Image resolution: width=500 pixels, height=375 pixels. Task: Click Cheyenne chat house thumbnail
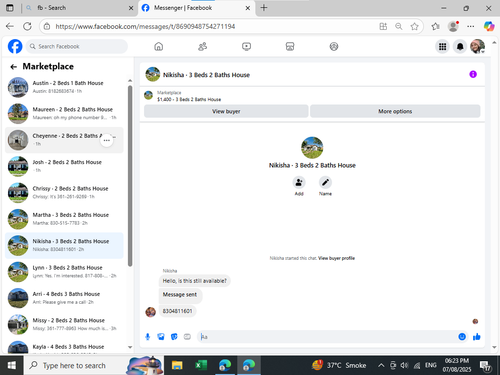(18, 140)
